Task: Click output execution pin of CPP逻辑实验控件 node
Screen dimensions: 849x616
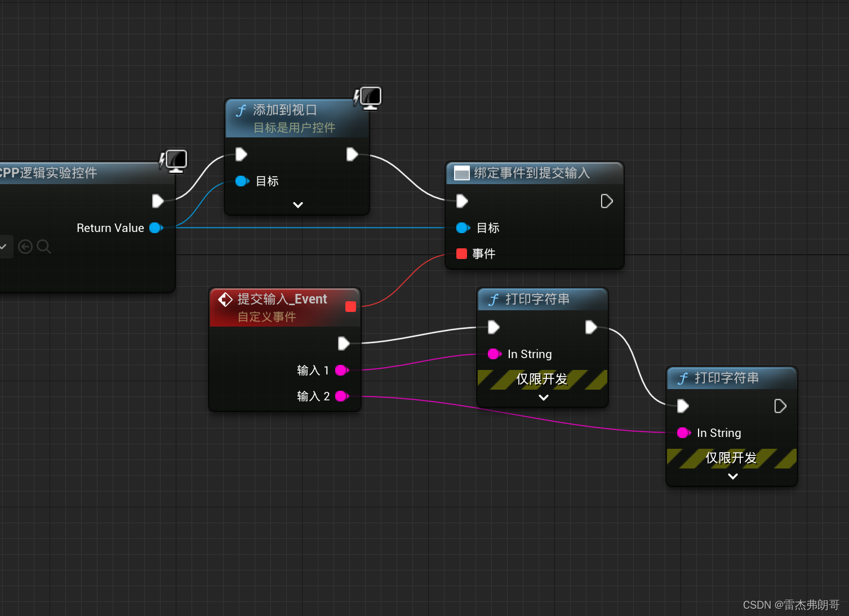Action: [158, 201]
